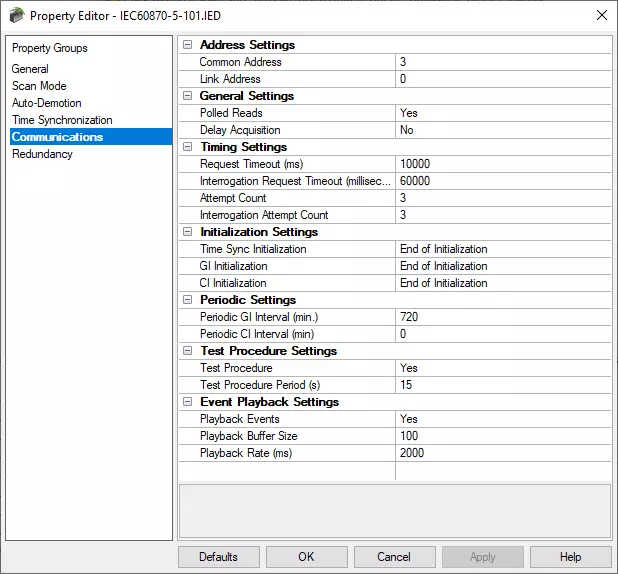Click the Timing Settings section header
Screen dimensions: 618x574
244,147
